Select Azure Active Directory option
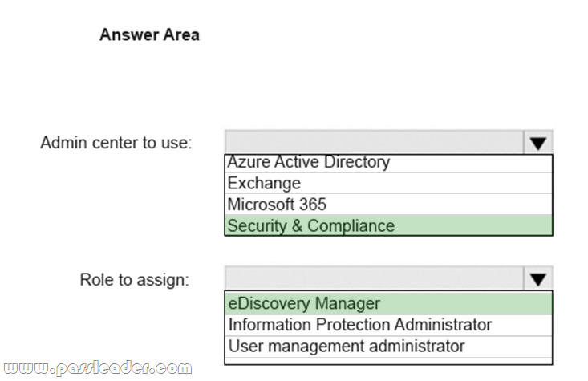 click(388, 163)
